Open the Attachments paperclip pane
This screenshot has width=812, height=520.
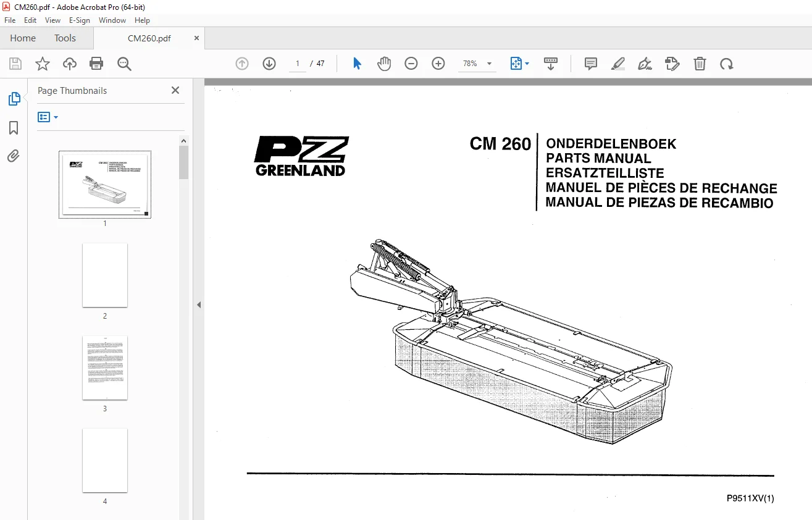pyautogui.click(x=14, y=156)
